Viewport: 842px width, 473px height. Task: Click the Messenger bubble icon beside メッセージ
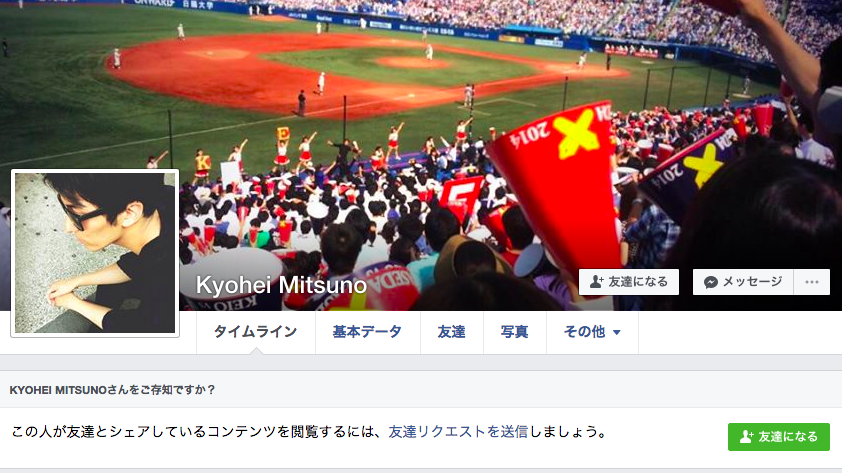(711, 282)
